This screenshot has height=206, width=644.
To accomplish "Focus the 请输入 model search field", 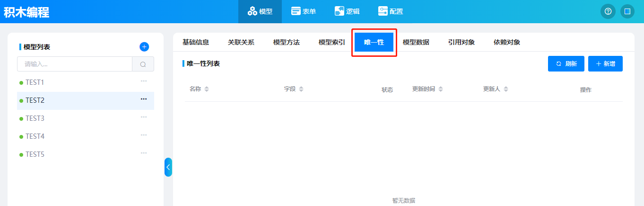I will click(x=75, y=64).
